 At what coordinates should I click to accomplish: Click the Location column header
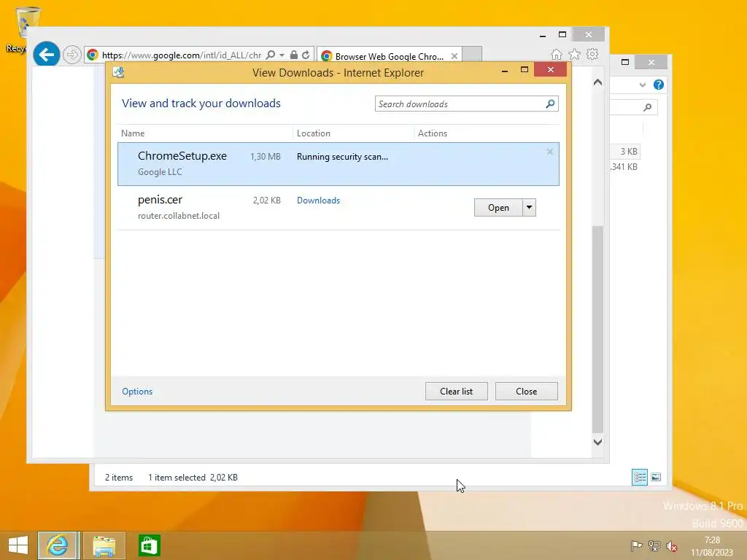tap(354, 133)
